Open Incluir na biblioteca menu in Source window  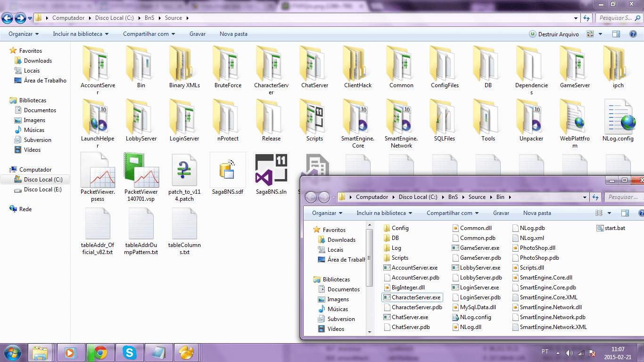81,34
